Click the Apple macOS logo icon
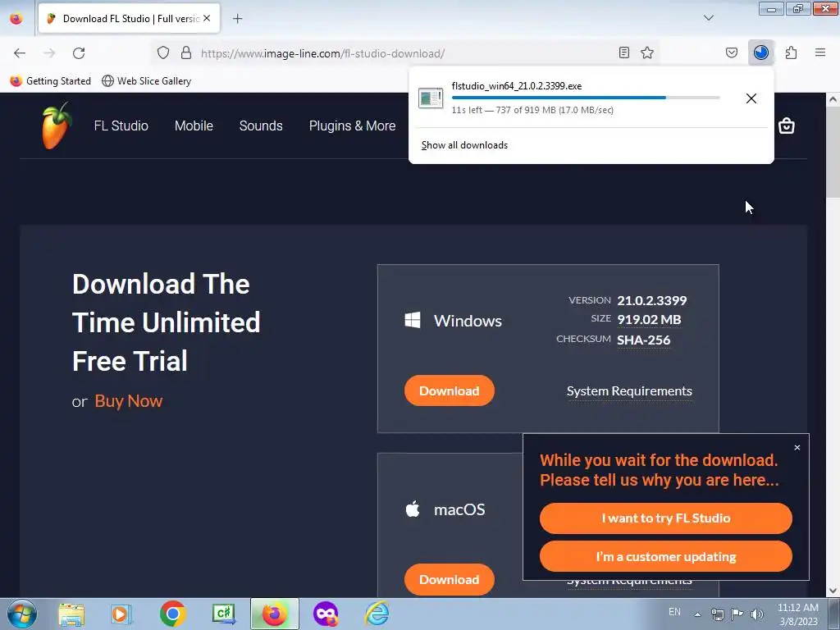 413,509
